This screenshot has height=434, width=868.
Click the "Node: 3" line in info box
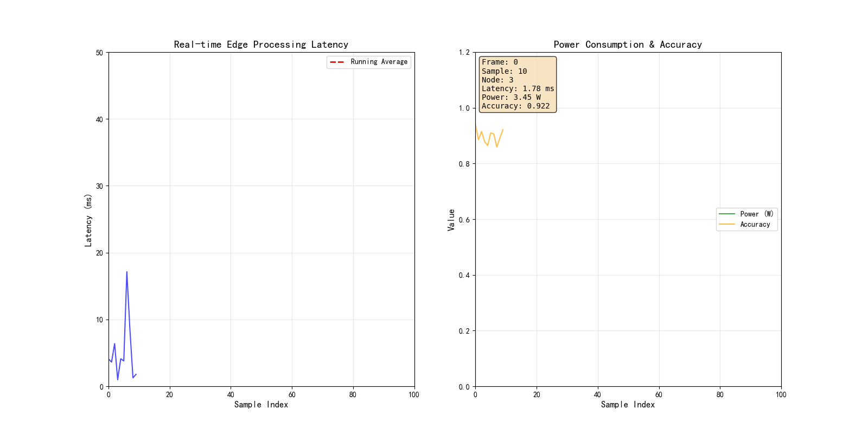[497, 80]
